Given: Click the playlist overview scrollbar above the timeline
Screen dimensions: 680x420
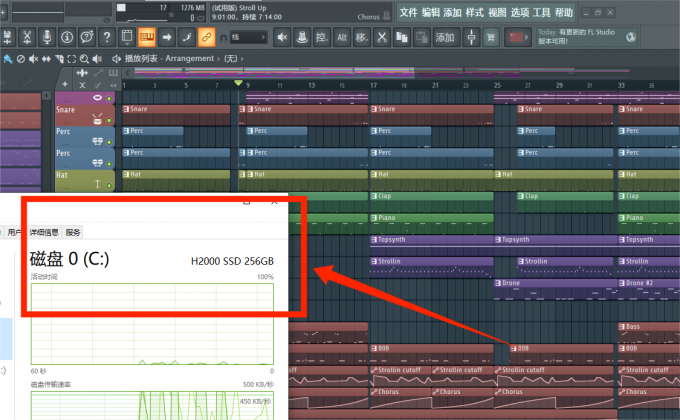Looking at the screenshot, I should pyautogui.click(x=400, y=72).
